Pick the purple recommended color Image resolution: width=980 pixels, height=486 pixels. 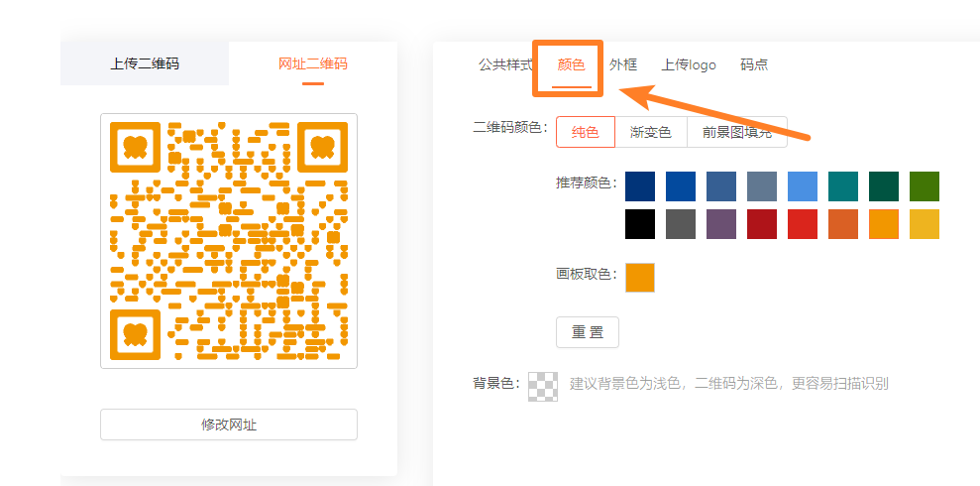[x=721, y=224]
